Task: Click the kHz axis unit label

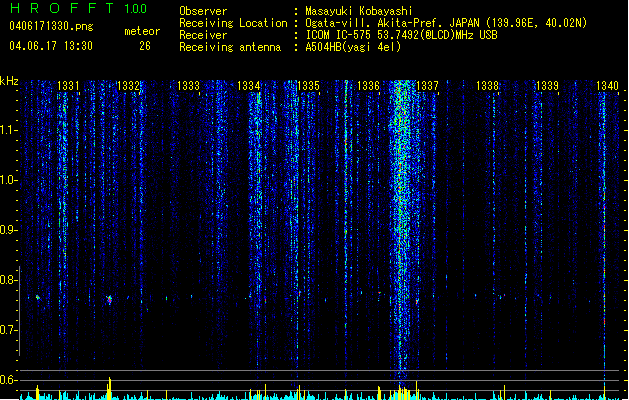Action: pyautogui.click(x=9, y=81)
